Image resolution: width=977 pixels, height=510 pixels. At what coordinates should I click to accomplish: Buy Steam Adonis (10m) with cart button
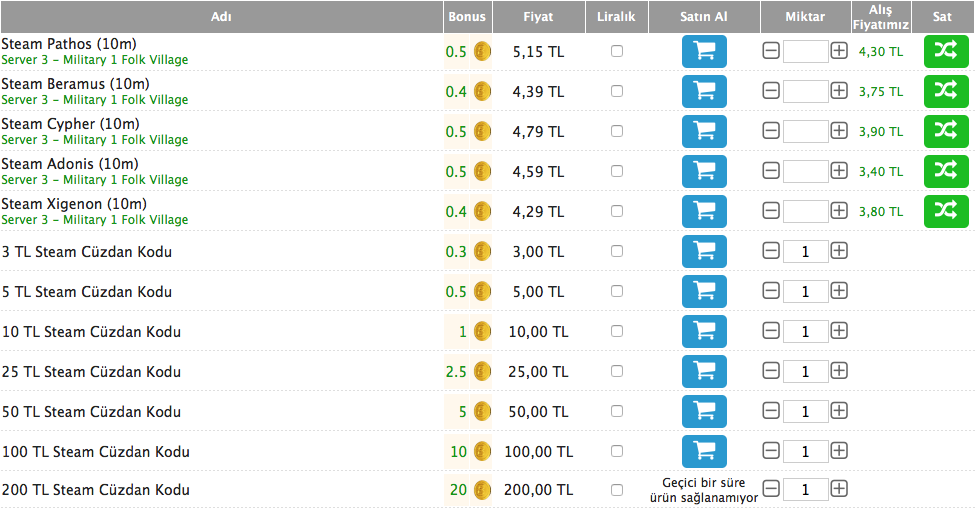(704, 171)
